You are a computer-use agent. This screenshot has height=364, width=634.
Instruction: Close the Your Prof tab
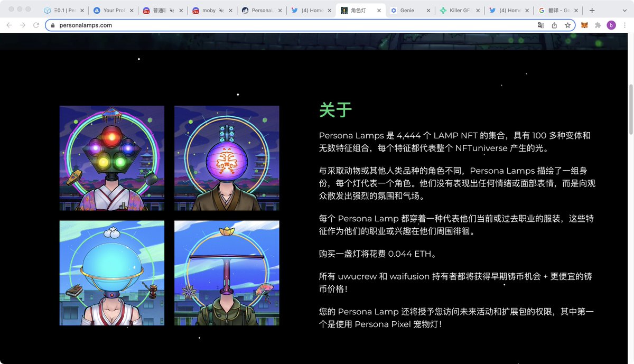pos(131,11)
